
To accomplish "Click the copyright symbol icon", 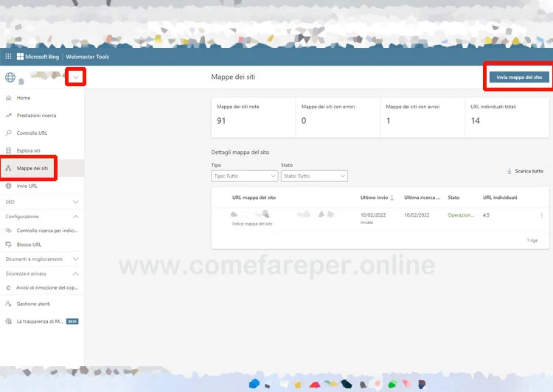I will coord(8,287).
